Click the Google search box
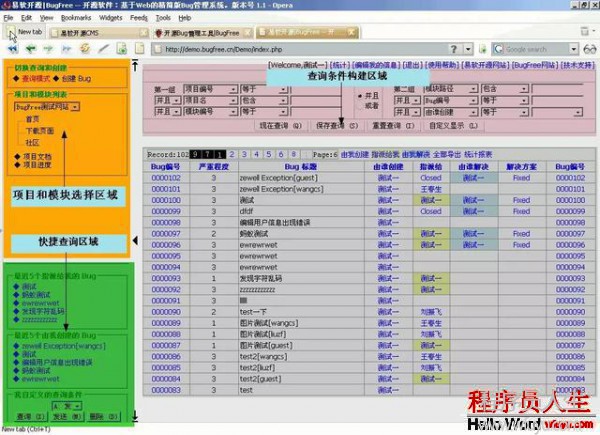 (x=536, y=49)
